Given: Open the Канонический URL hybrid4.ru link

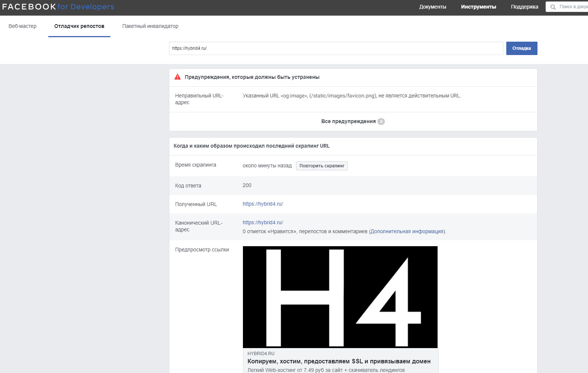Looking at the screenshot, I should (263, 222).
